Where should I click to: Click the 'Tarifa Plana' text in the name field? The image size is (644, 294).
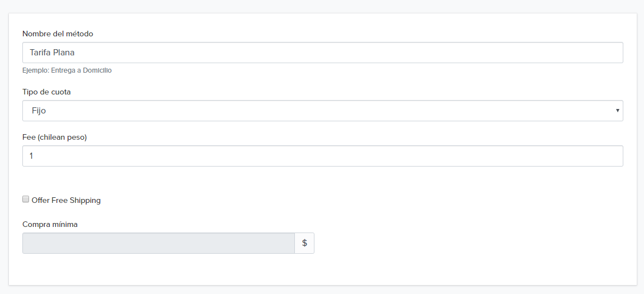click(52, 53)
